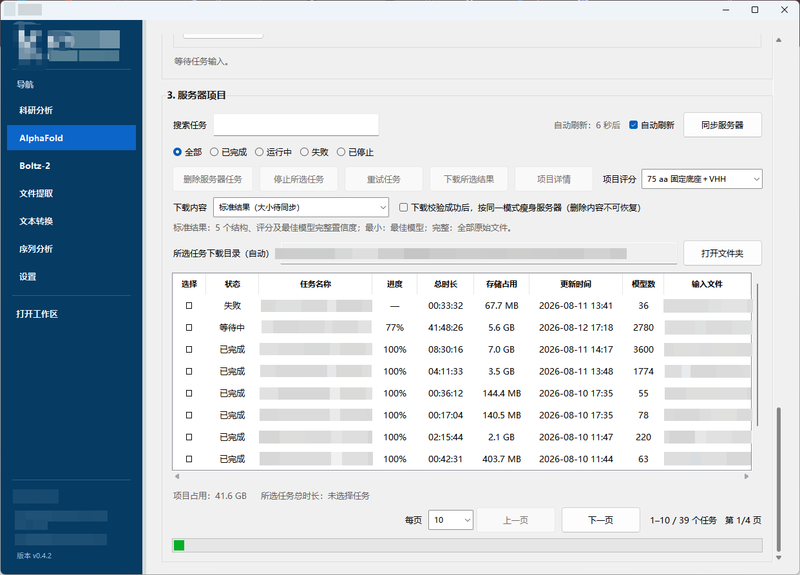Viewport: 800px width, 575px height.
Task: Click the table's left scroll arrow
Action: click(x=177, y=477)
